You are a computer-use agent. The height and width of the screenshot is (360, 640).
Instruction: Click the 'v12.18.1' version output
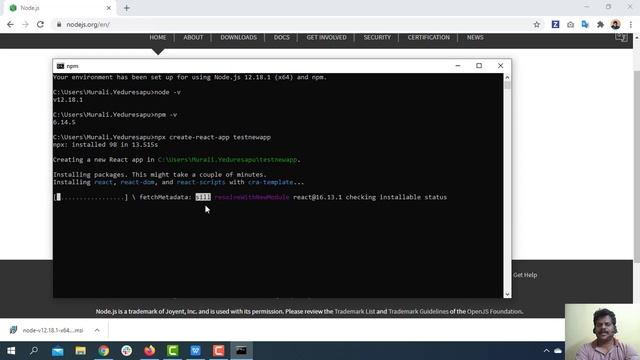(x=68, y=100)
